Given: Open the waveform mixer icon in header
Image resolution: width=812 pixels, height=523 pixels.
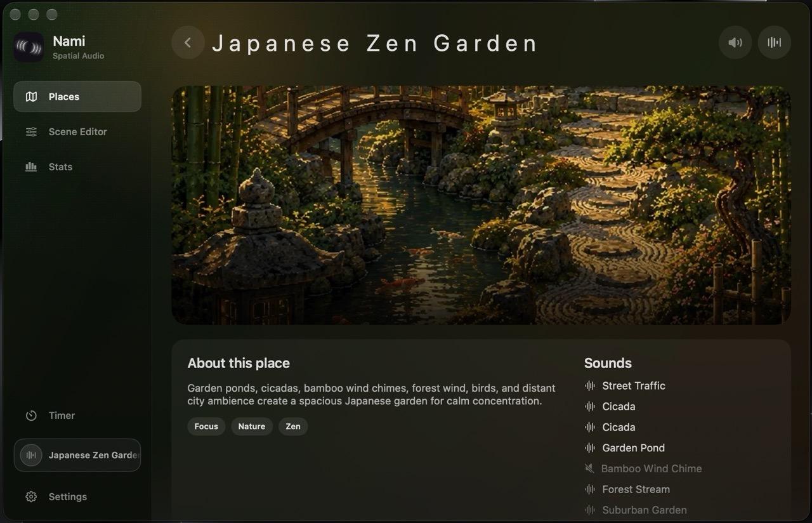Looking at the screenshot, I should (x=774, y=43).
